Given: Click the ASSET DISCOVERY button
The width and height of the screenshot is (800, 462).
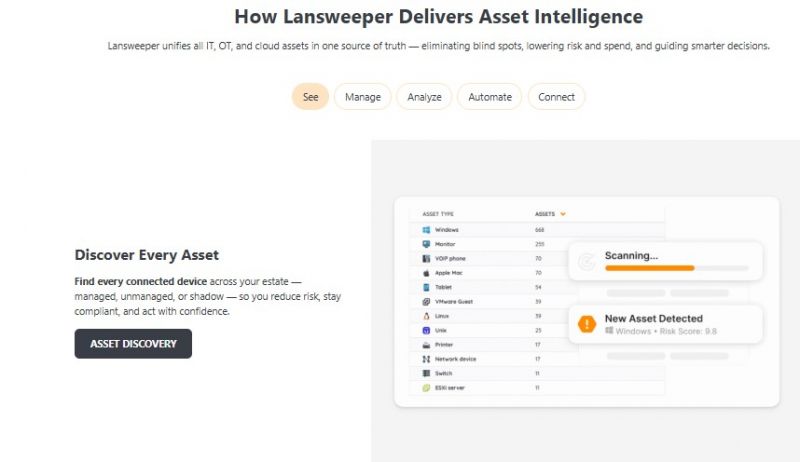Looking at the screenshot, I should [x=133, y=344].
